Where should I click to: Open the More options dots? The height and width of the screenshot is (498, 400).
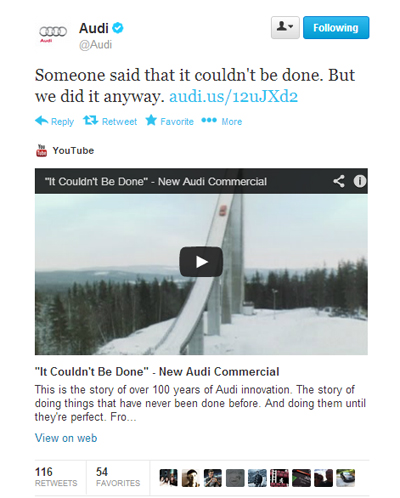coord(209,120)
